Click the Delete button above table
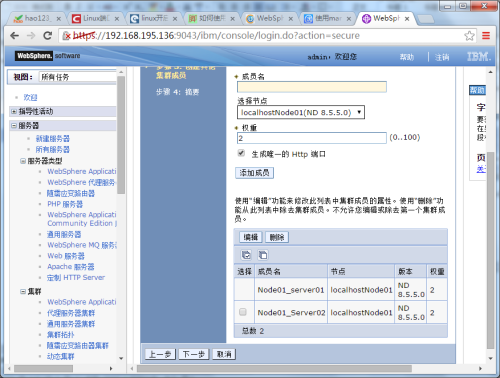500x378 pixels. click(277, 237)
